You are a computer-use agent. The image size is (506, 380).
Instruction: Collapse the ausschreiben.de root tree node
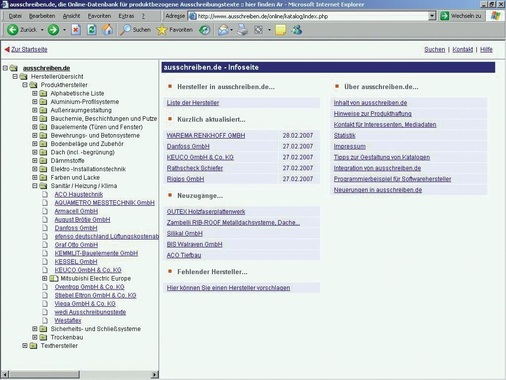(5, 68)
